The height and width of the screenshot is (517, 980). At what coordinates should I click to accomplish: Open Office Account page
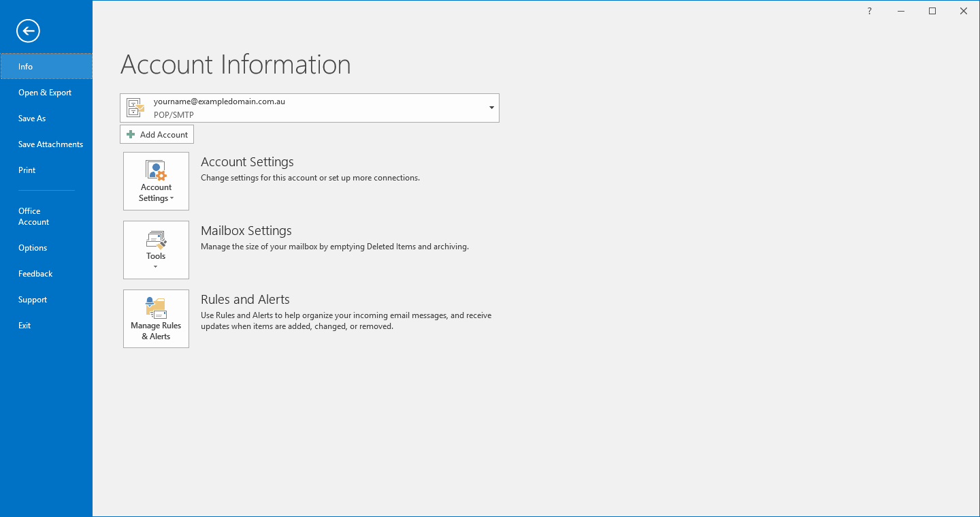33,217
